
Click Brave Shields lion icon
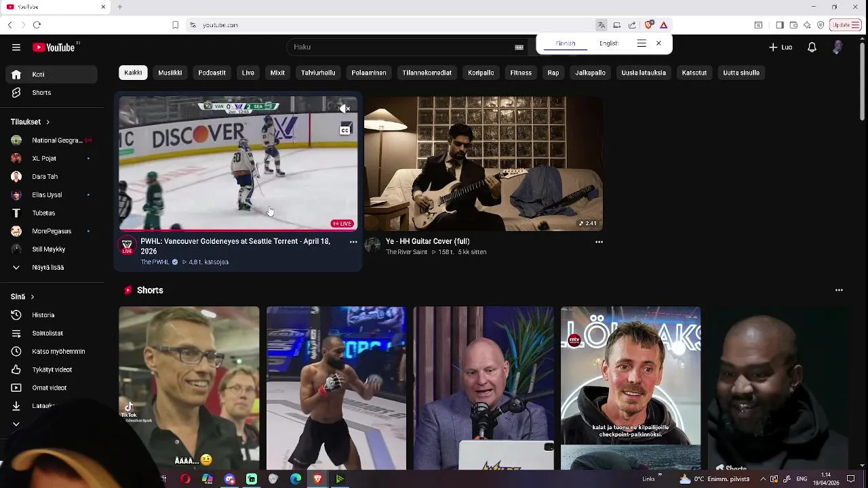coord(649,25)
